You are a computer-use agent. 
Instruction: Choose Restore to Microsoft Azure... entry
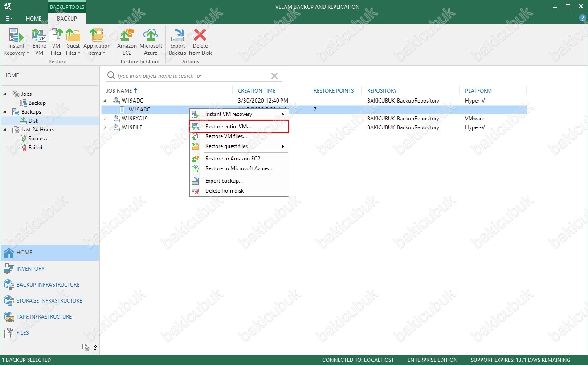[x=239, y=168]
